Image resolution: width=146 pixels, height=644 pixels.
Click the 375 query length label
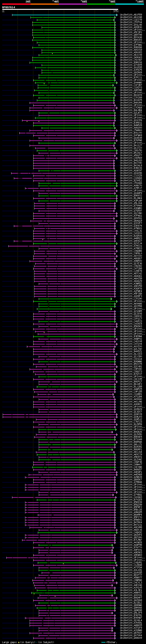pos(115,11)
